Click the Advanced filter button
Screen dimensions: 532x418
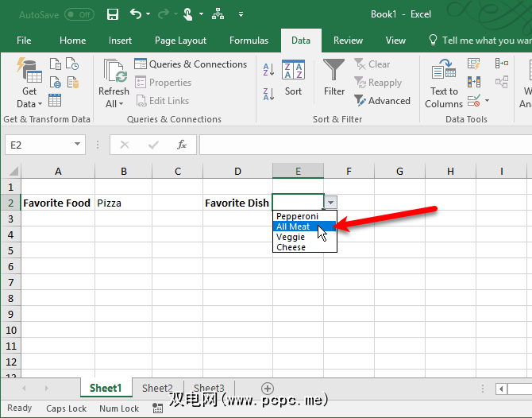tap(382, 101)
